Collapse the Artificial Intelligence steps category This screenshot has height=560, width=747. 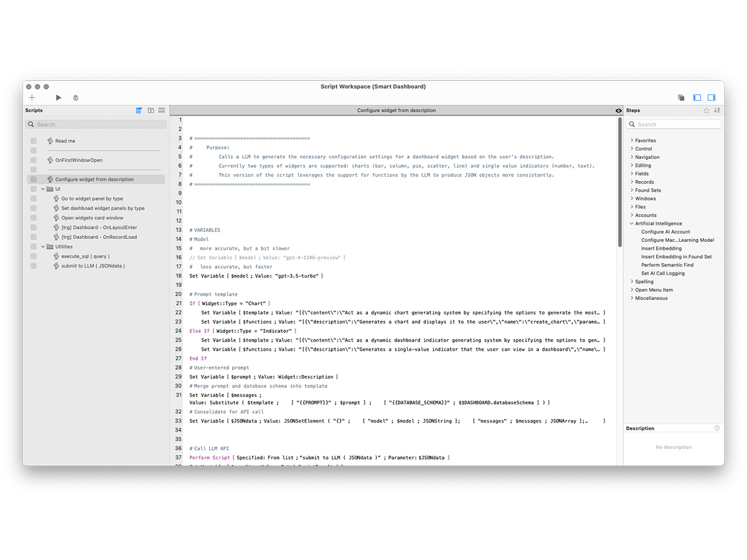coord(632,223)
